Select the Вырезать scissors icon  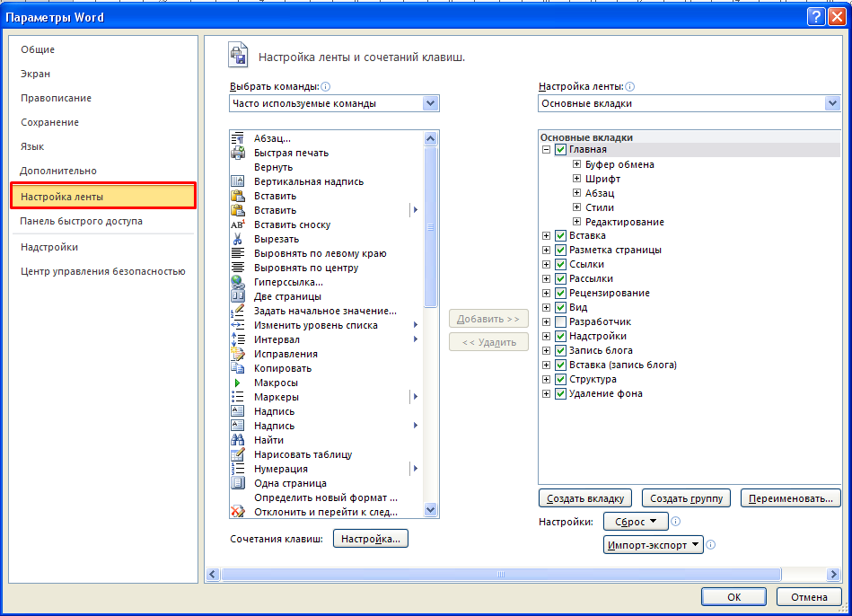pos(238,239)
